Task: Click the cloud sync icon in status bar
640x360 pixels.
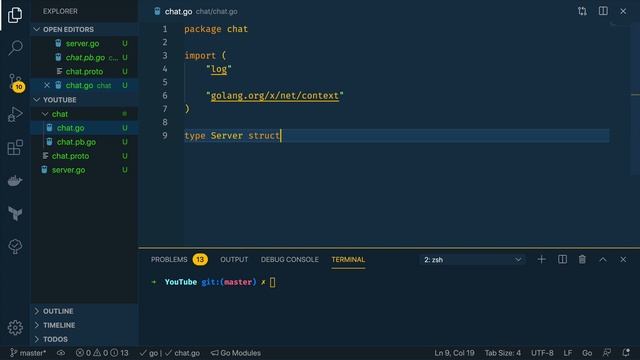Action: tap(61, 353)
